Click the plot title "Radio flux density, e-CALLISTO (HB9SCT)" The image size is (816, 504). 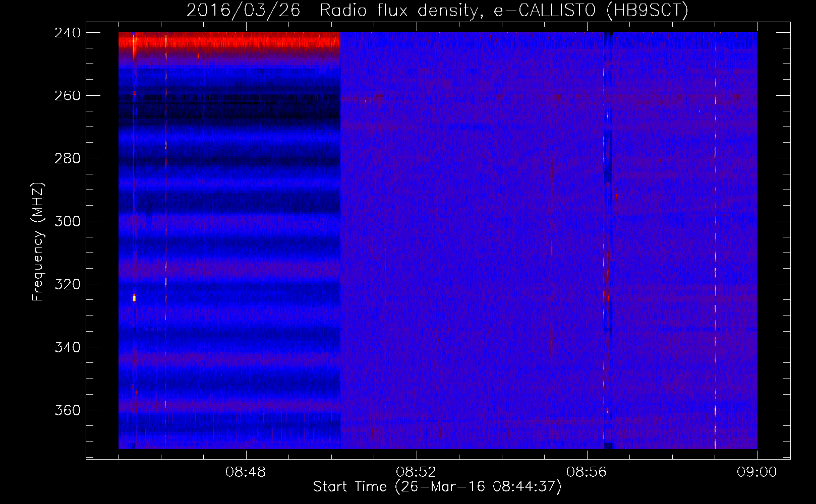click(x=504, y=10)
